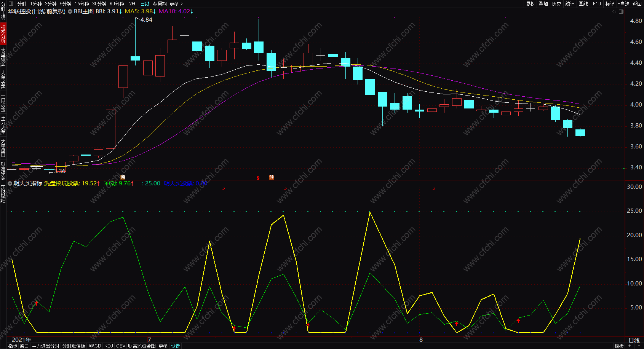The image size is (644, 349).
Task: Select the 日线 daily period
Action: click(x=145, y=4)
